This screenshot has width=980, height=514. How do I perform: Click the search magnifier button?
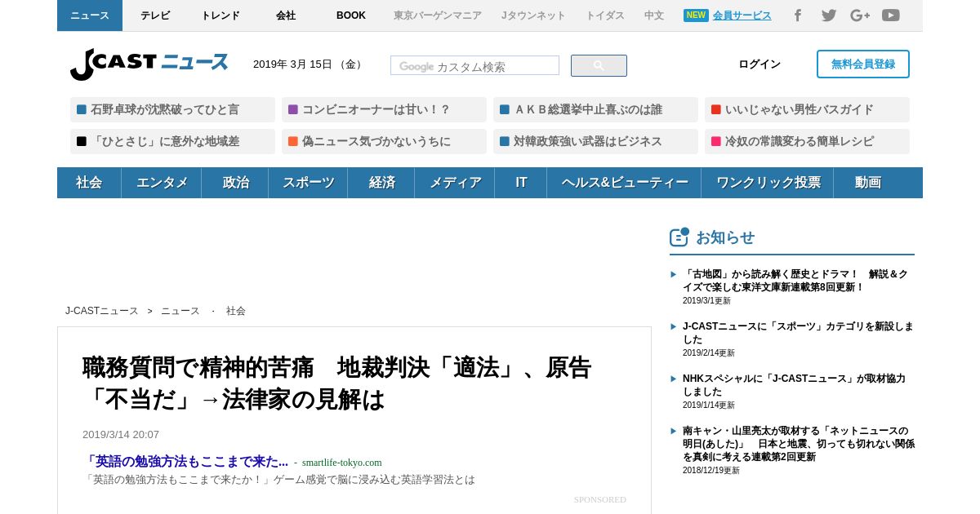[x=599, y=66]
